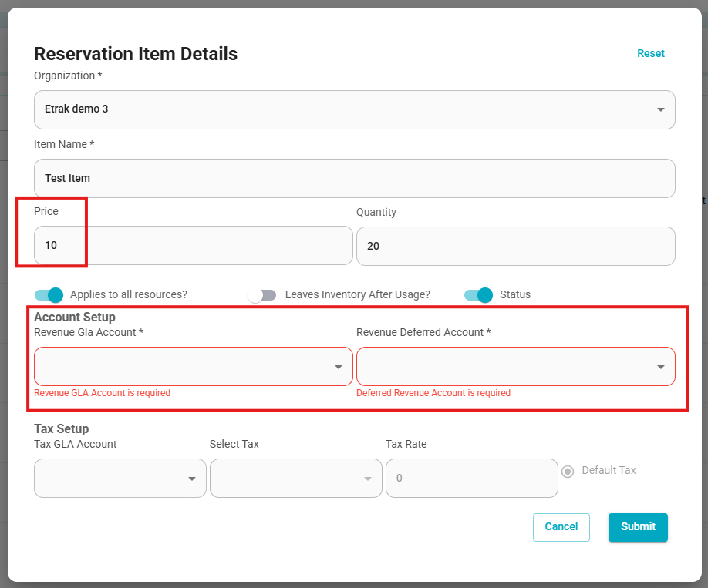
Task: Click into the Price input field
Action: coord(194,246)
